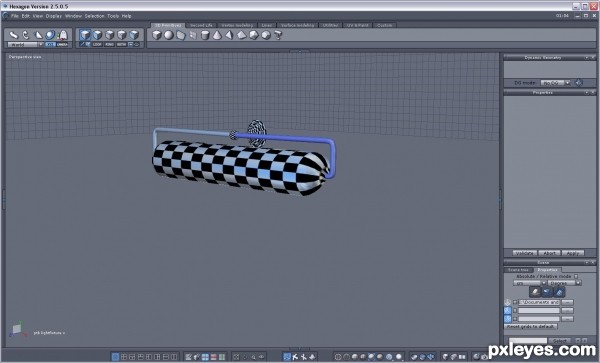This screenshot has height=363, width=600.
Task: Click the Apply button
Action: coord(572,253)
